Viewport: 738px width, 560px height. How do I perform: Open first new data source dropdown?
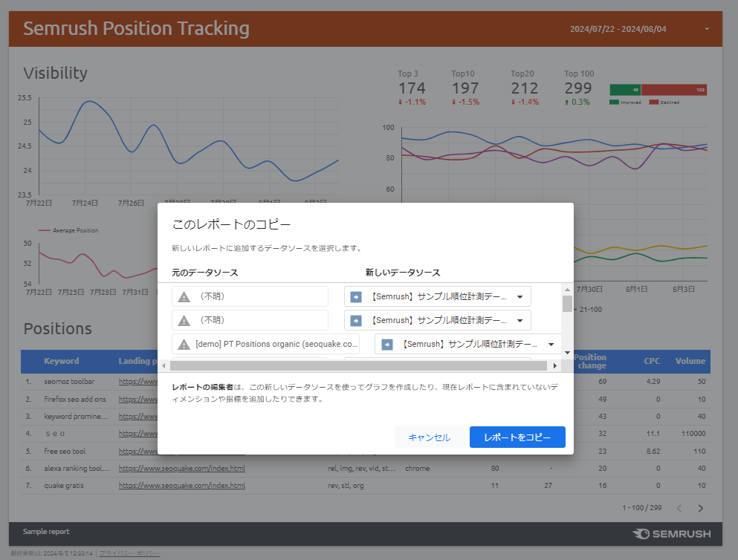[x=438, y=296]
